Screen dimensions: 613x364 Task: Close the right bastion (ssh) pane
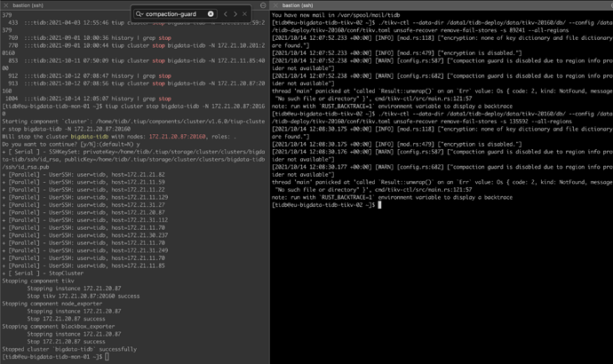(x=275, y=5)
